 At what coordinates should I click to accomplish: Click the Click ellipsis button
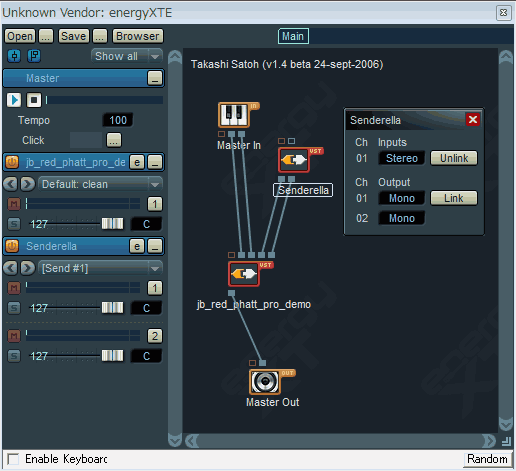click(114, 140)
